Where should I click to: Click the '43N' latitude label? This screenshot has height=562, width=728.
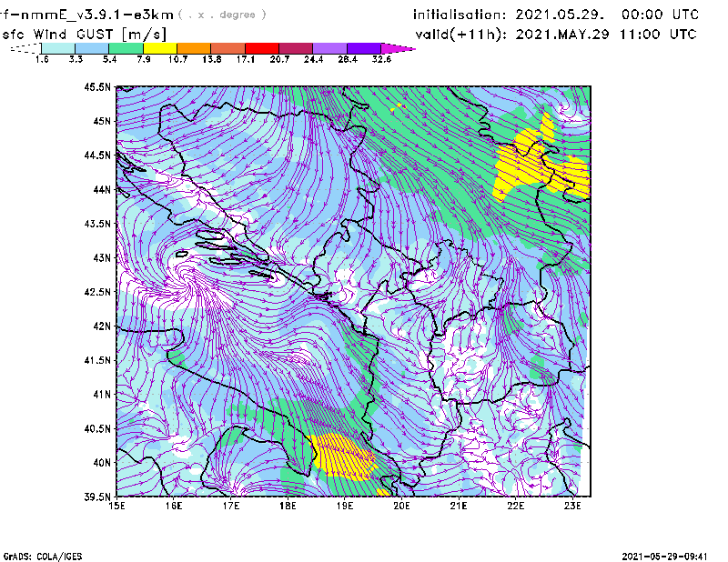pos(101,257)
